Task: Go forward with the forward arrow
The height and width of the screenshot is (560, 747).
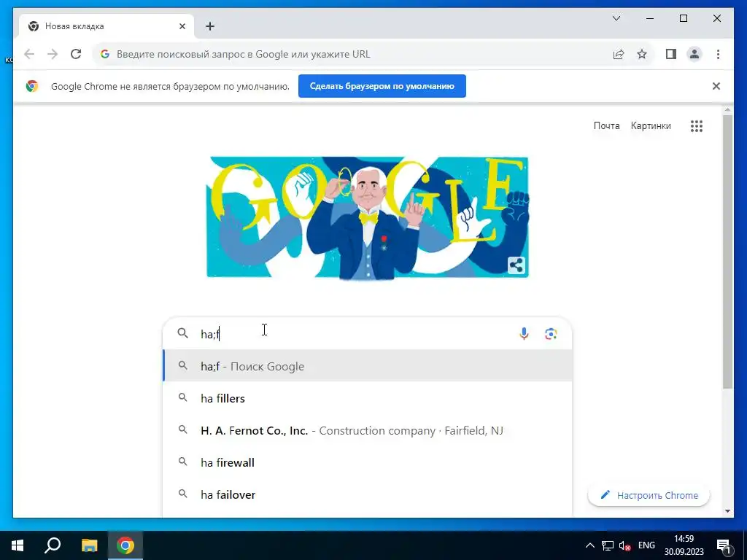Action: (53, 54)
